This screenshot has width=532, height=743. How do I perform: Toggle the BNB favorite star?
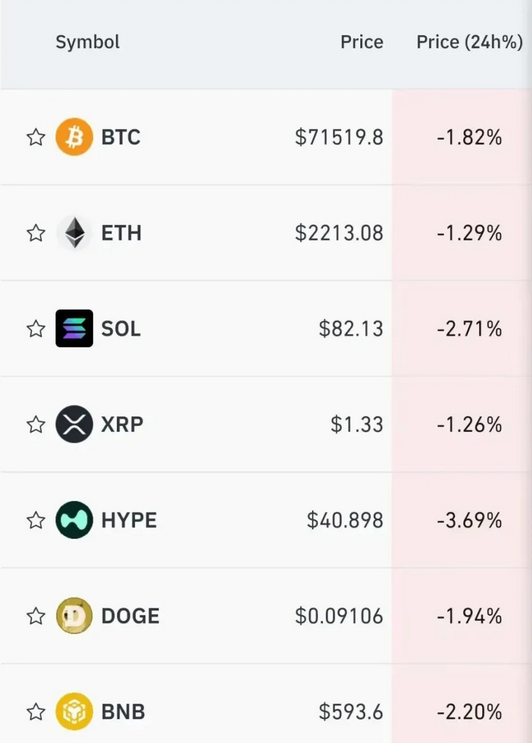point(36,712)
